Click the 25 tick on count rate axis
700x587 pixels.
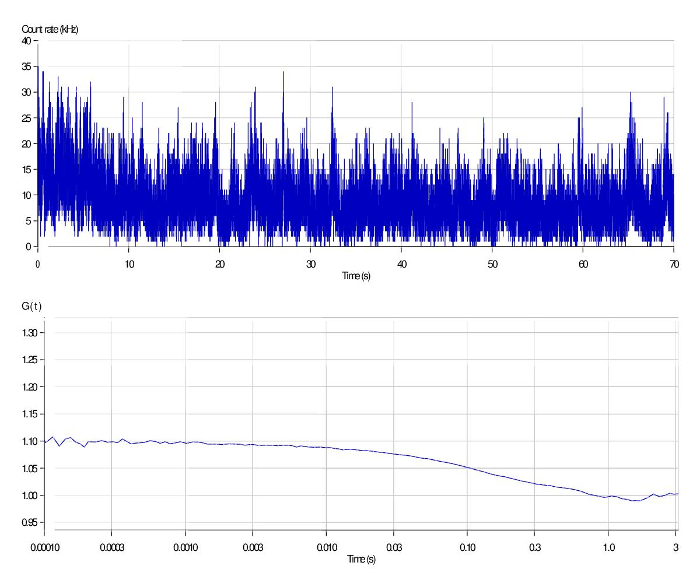click(26, 118)
